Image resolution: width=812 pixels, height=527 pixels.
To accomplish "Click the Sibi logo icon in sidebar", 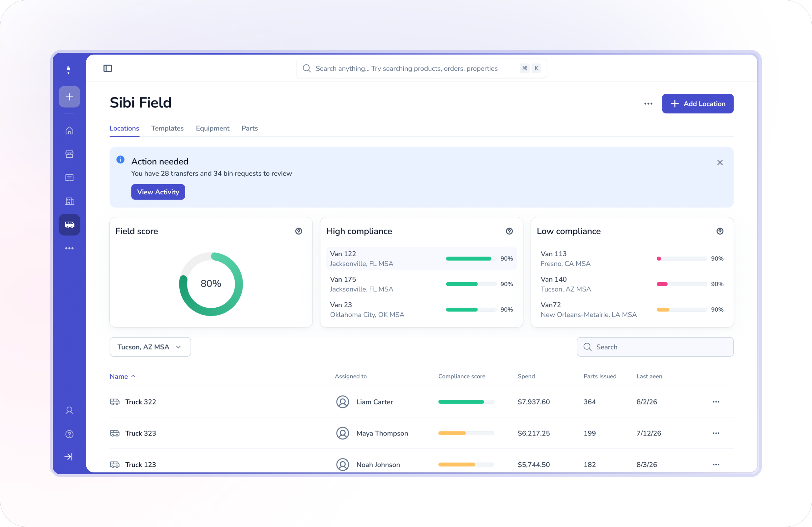I will (69, 70).
